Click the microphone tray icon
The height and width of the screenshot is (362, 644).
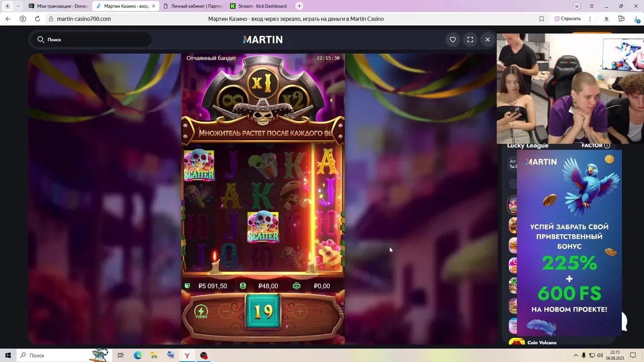coord(584,355)
